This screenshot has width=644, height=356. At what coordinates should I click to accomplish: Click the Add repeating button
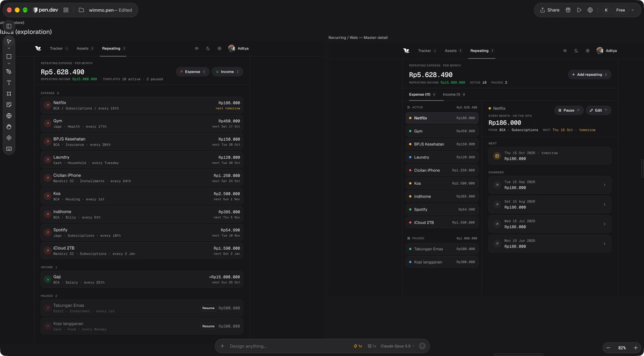[x=589, y=75]
